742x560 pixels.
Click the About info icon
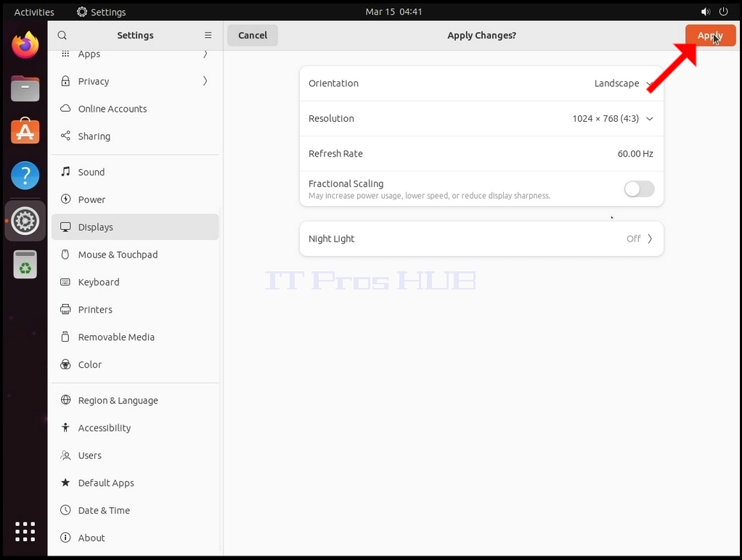click(66, 538)
